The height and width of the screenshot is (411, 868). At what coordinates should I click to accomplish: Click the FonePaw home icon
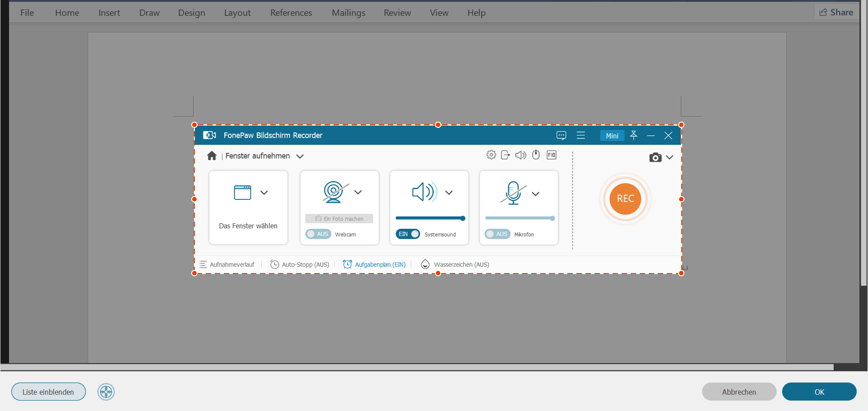[212, 156]
